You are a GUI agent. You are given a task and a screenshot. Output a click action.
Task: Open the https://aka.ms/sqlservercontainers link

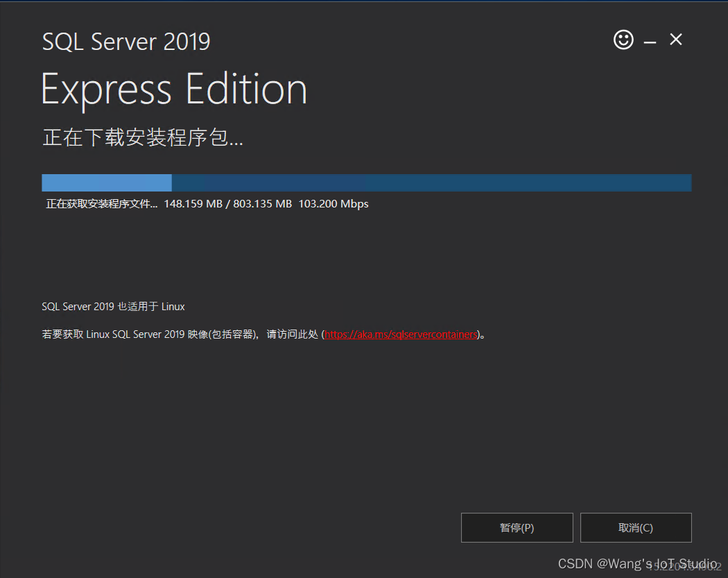click(401, 334)
